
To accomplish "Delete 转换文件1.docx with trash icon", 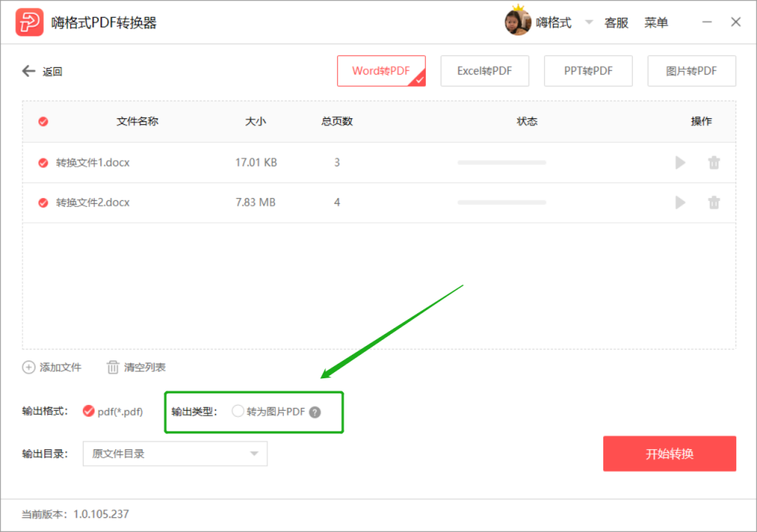I will coord(714,163).
